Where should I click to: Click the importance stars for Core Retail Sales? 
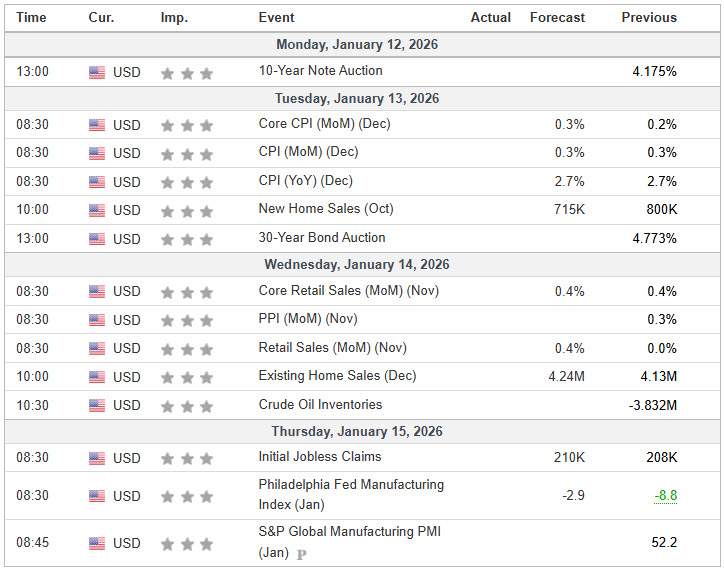186,292
